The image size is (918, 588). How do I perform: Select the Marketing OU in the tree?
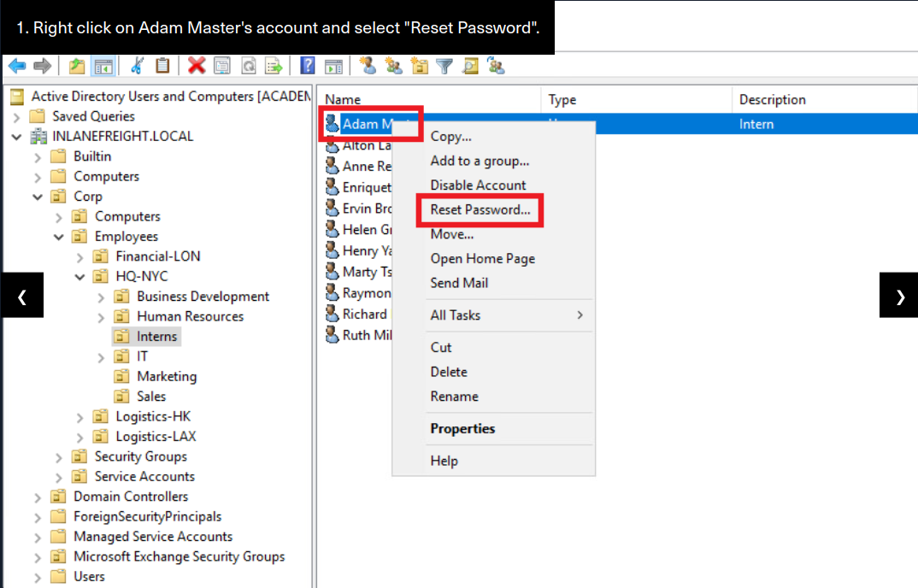pyautogui.click(x=167, y=376)
